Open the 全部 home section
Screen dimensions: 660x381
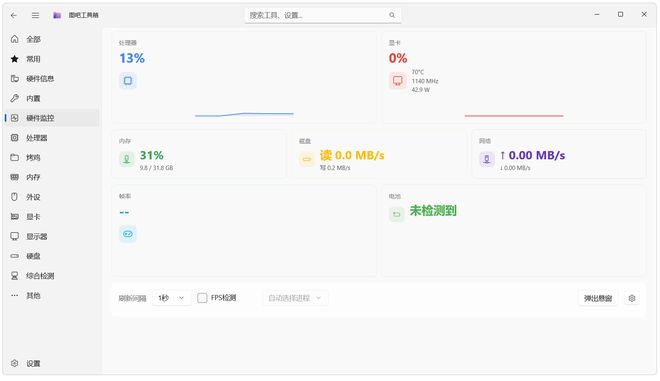52,39
